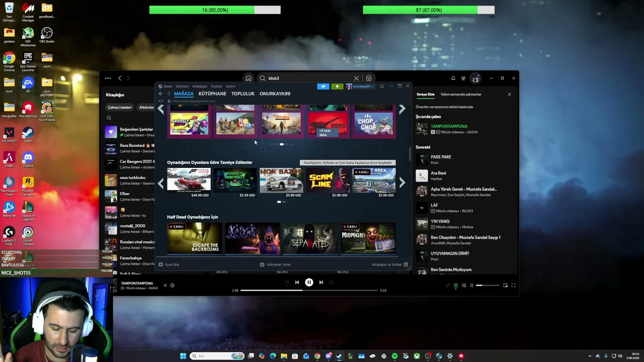Open the Arkadaşlar menu in Steam
This screenshot has width=644, height=362.
coord(200,86)
